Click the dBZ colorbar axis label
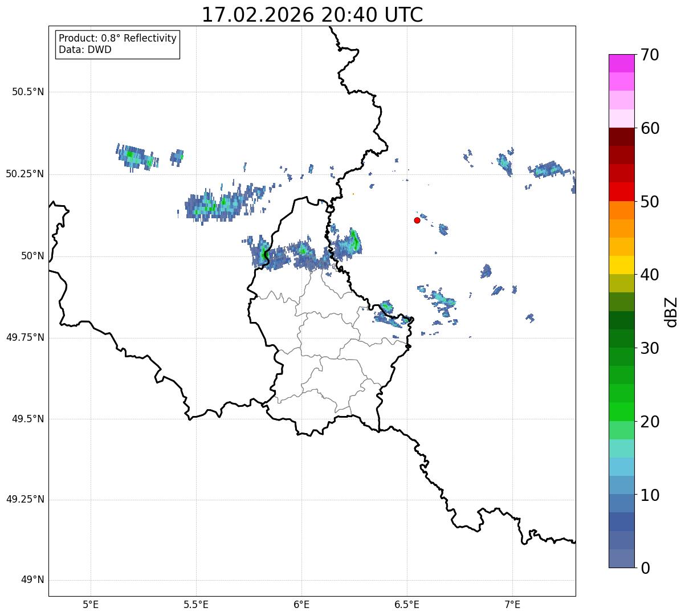 tap(671, 311)
